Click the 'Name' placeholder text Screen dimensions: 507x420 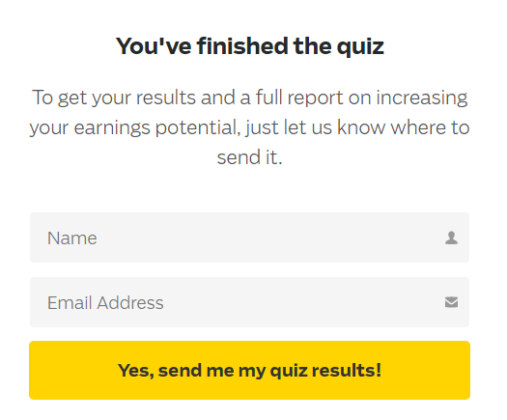[x=72, y=238]
